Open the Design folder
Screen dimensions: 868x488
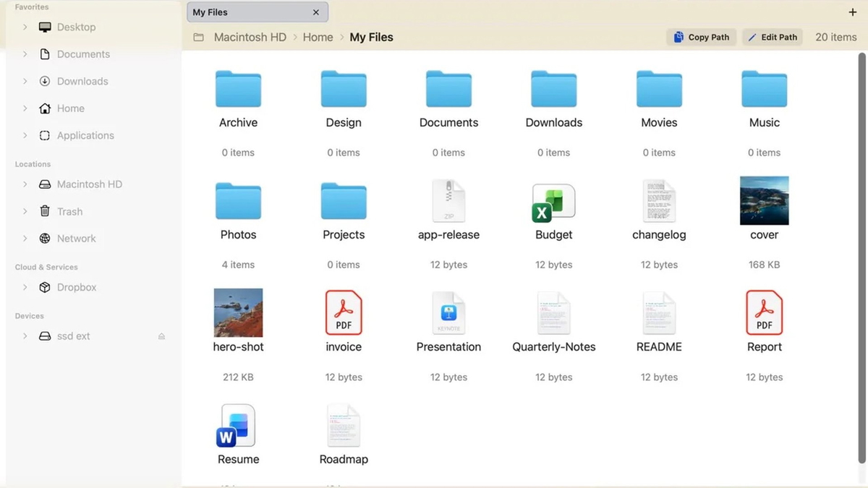pyautogui.click(x=344, y=89)
